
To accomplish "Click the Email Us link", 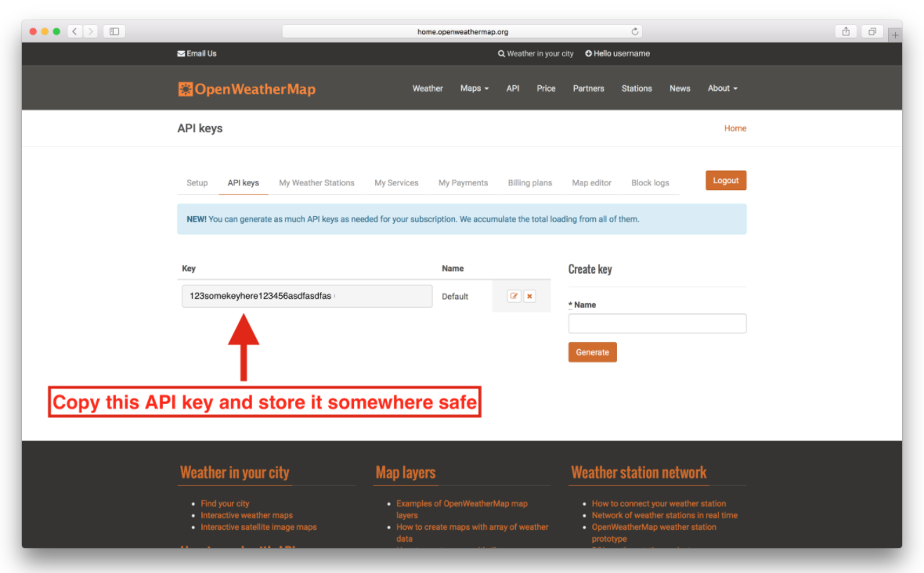I will (x=197, y=53).
